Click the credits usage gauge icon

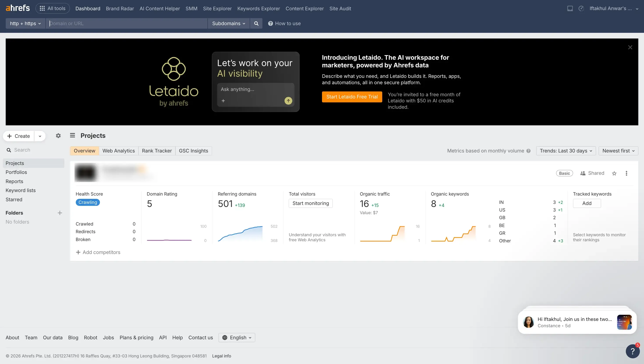pos(581,9)
